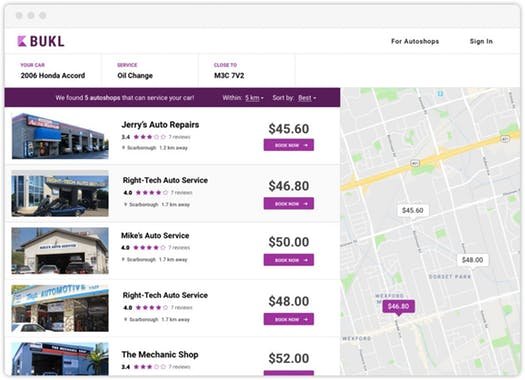
Task: Open The Mechanic Shop storefront photo
Action: point(60,359)
